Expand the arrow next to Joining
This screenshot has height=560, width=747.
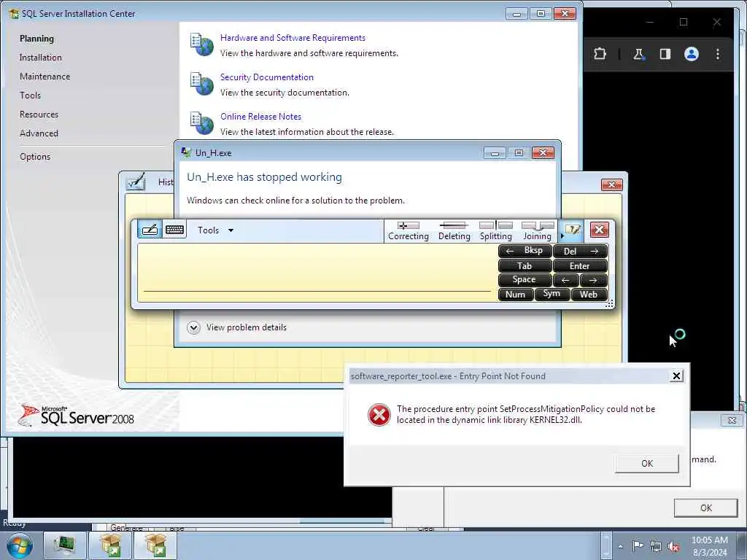click(562, 236)
